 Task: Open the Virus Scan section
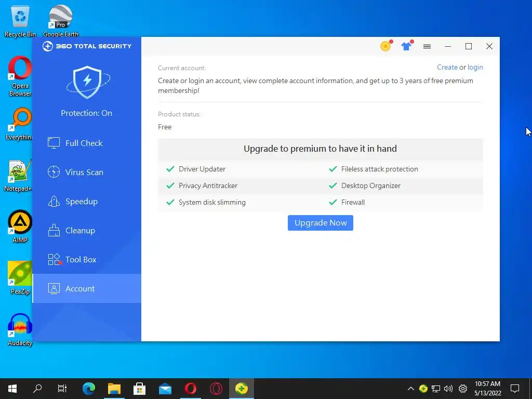tap(87, 172)
